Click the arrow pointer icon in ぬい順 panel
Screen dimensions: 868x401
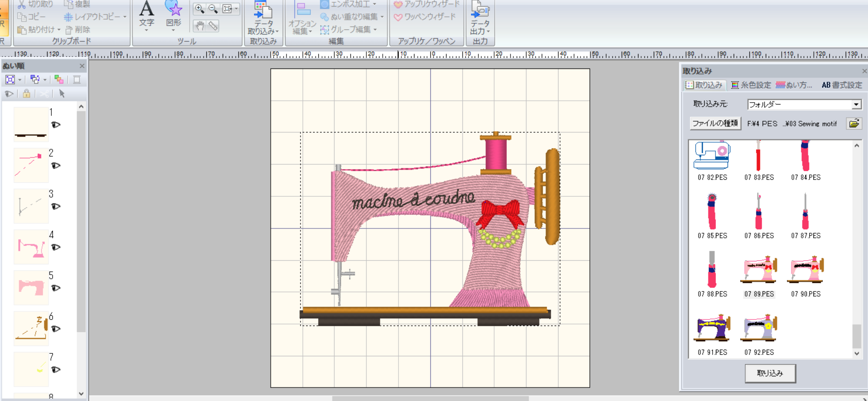62,94
